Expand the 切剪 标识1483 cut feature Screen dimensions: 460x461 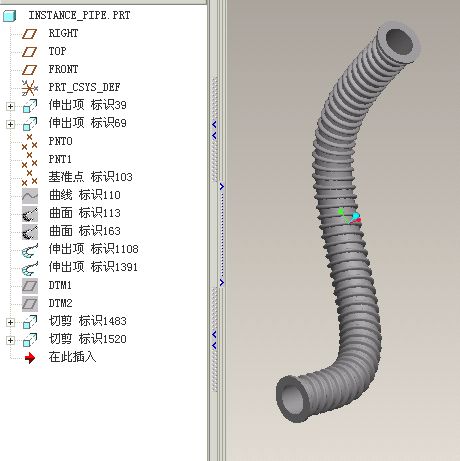point(10,322)
